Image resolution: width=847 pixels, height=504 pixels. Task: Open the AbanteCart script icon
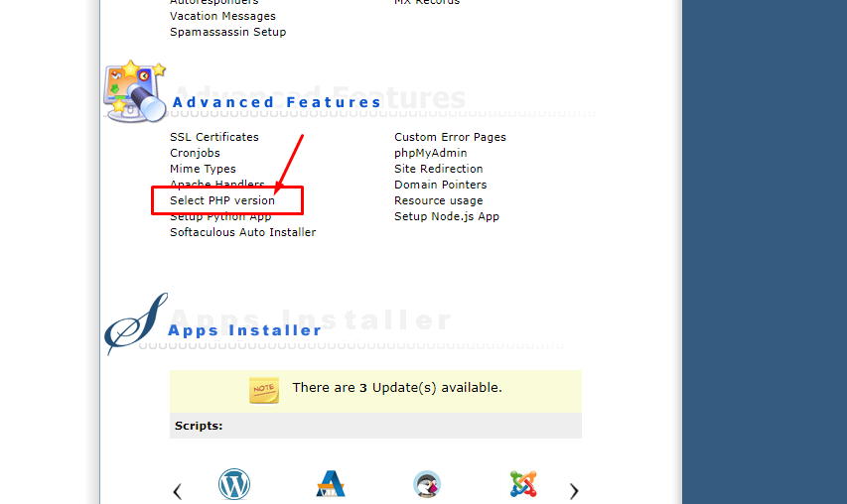331,483
